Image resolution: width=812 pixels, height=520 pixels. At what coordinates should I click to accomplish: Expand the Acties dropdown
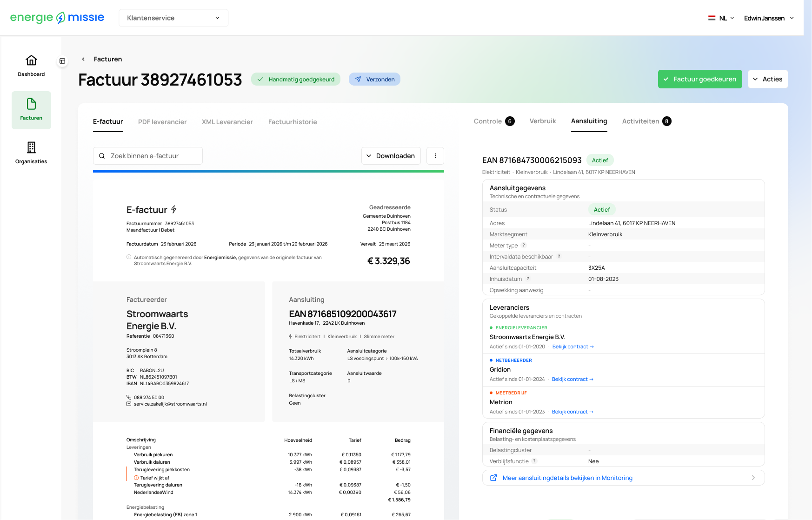click(768, 79)
